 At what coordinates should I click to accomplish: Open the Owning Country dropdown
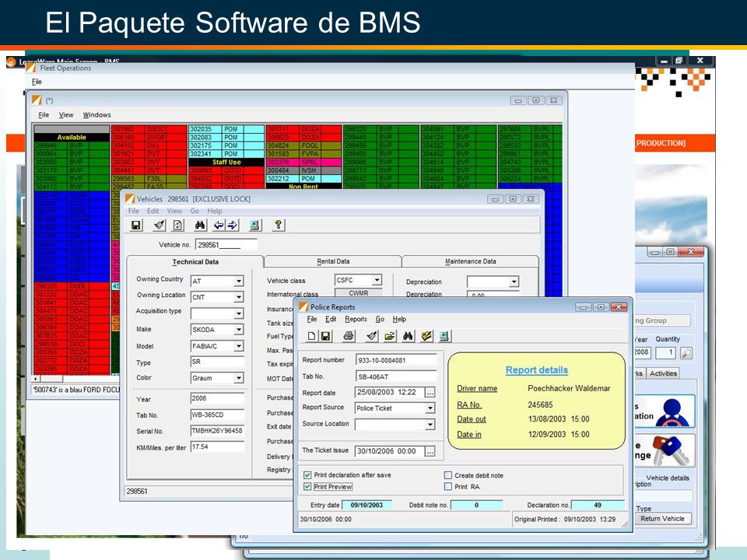pos(239,282)
